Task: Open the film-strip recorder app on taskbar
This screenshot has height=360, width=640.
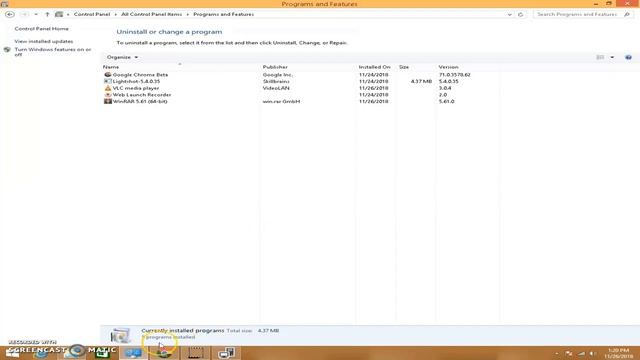Action: tap(196, 353)
